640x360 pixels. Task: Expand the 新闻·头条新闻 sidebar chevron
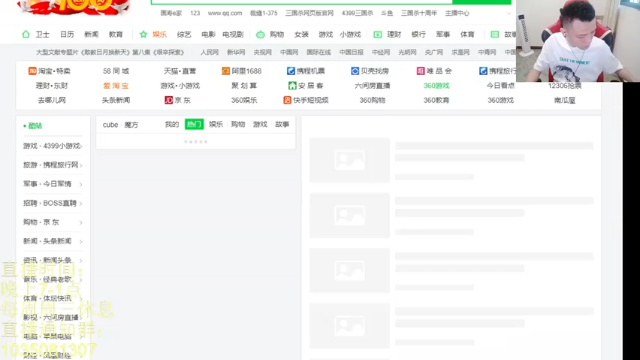[81, 242]
